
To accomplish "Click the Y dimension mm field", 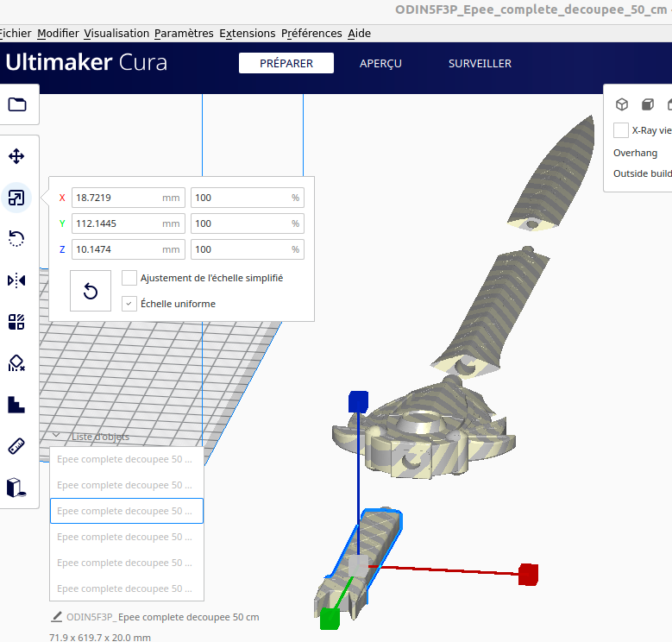I will coord(129,223).
